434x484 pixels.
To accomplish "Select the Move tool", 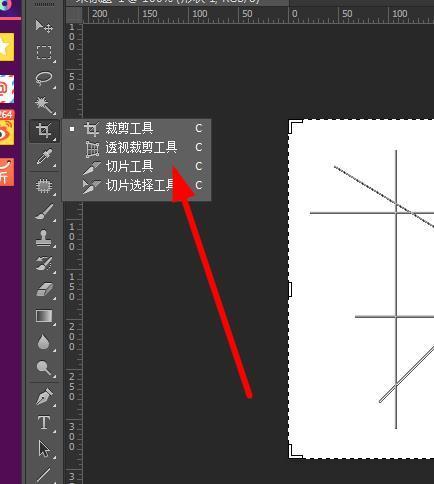I will 44,26.
